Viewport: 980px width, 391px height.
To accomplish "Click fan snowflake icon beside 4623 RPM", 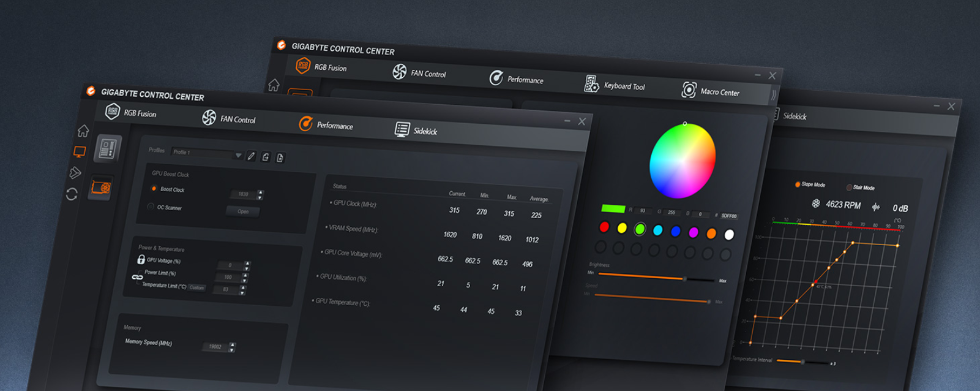I will coord(816,203).
